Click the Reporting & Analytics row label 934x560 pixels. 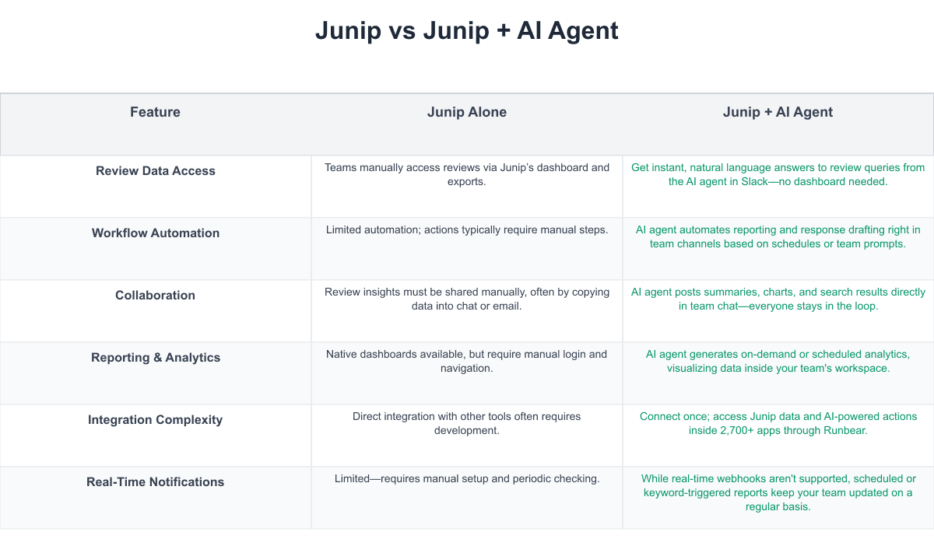click(x=155, y=358)
